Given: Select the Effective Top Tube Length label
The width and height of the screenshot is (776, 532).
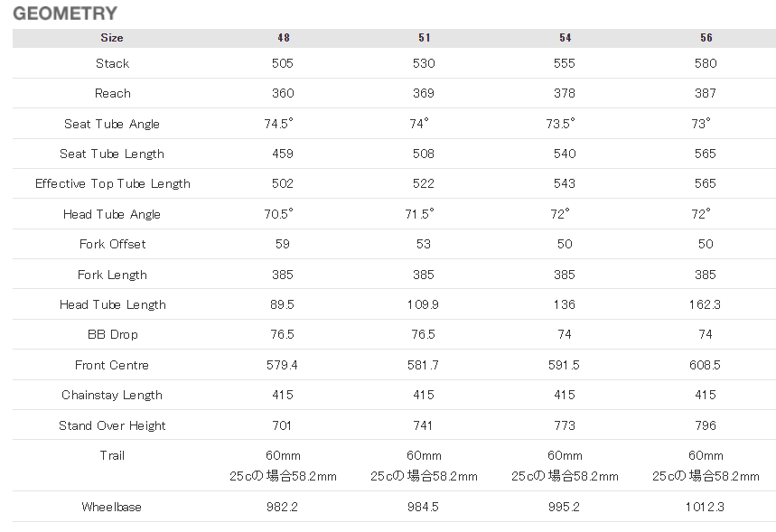Looking at the screenshot, I should (112, 183).
